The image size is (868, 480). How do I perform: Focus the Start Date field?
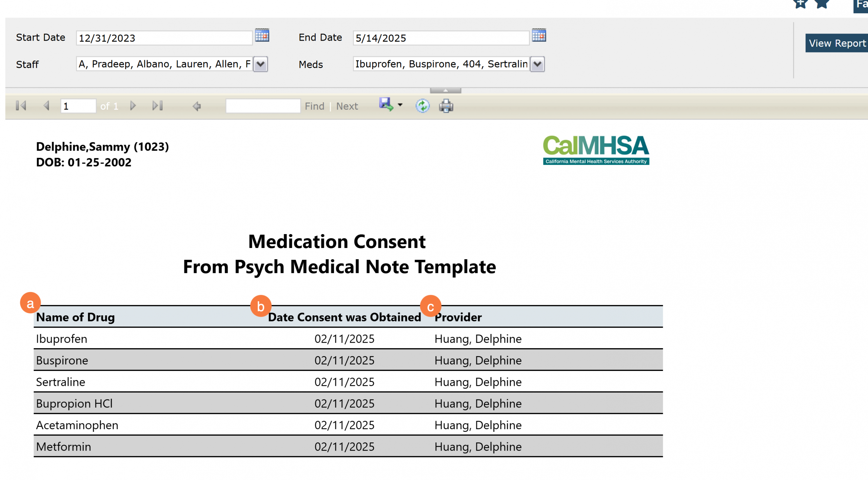[164, 38]
